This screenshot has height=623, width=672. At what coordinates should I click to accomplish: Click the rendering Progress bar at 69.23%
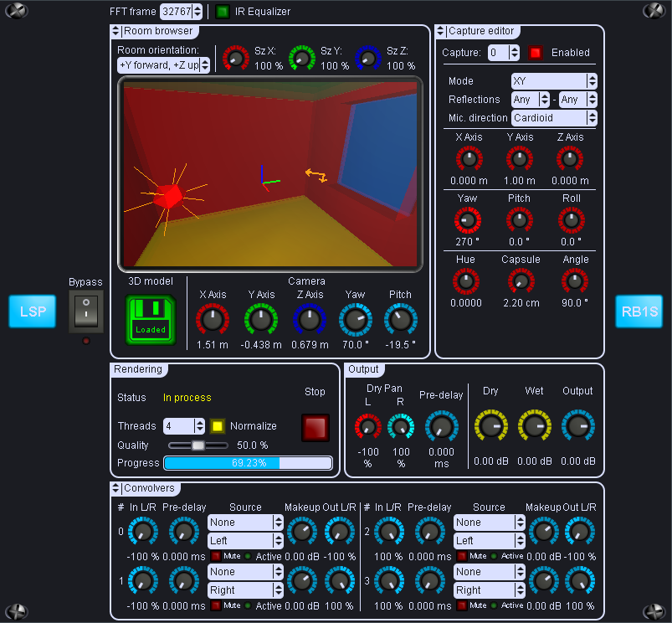pyautogui.click(x=249, y=463)
